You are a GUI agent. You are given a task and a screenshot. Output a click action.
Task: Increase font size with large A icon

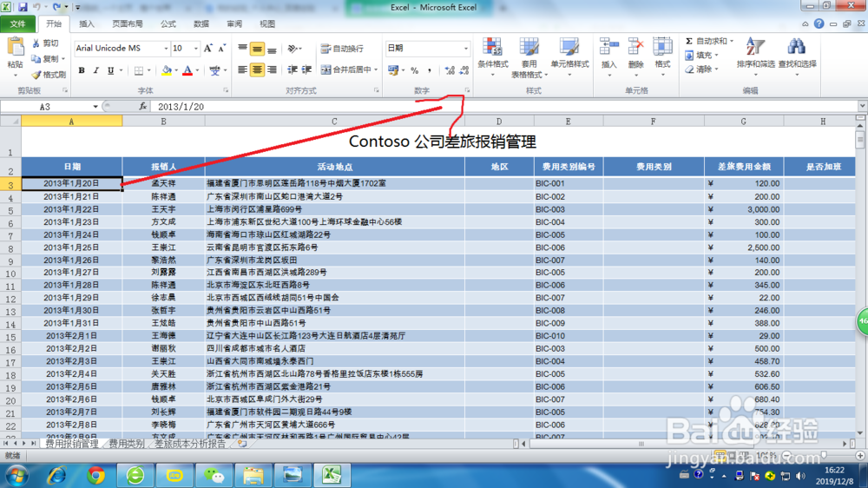(208, 49)
